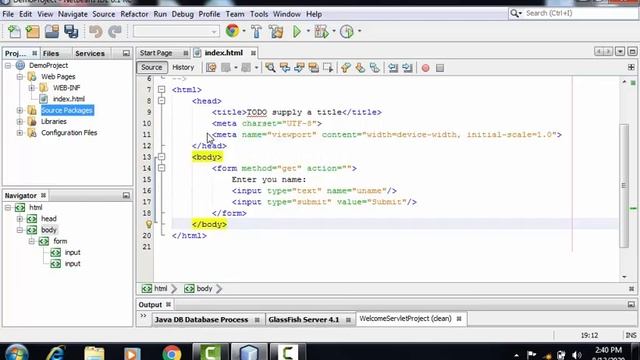640x360 pixels.
Task: Click the Save All toolbar icon
Action: point(71,31)
